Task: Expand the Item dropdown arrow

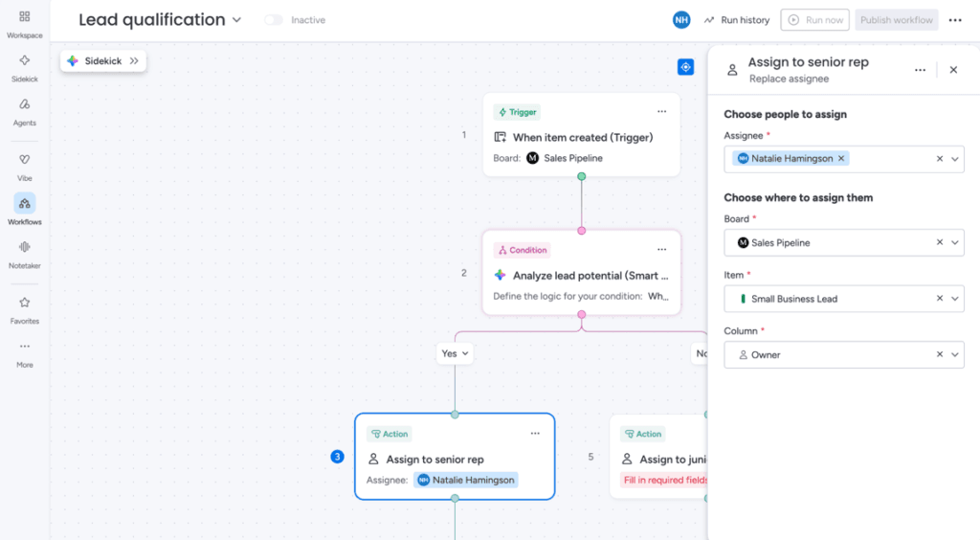Action: [954, 299]
